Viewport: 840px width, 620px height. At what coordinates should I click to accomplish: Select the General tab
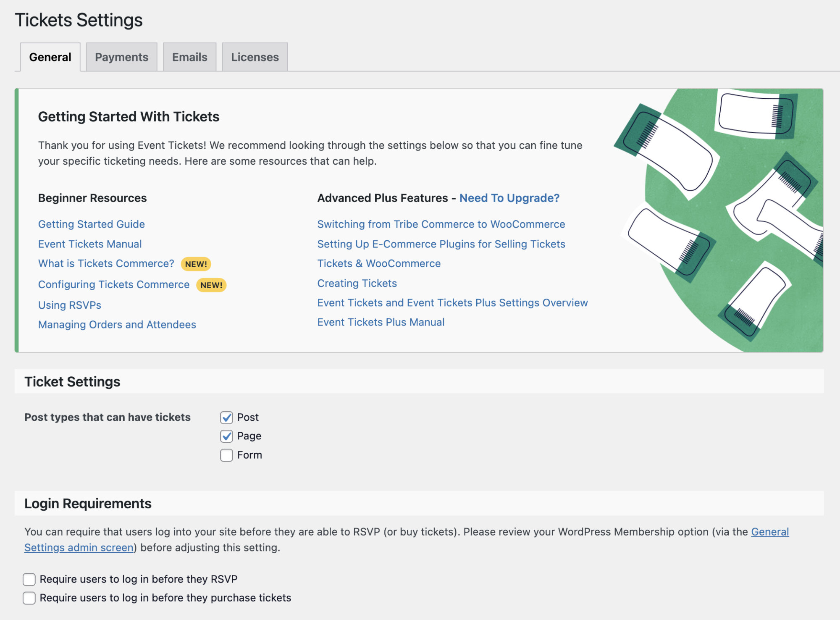click(50, 57)
